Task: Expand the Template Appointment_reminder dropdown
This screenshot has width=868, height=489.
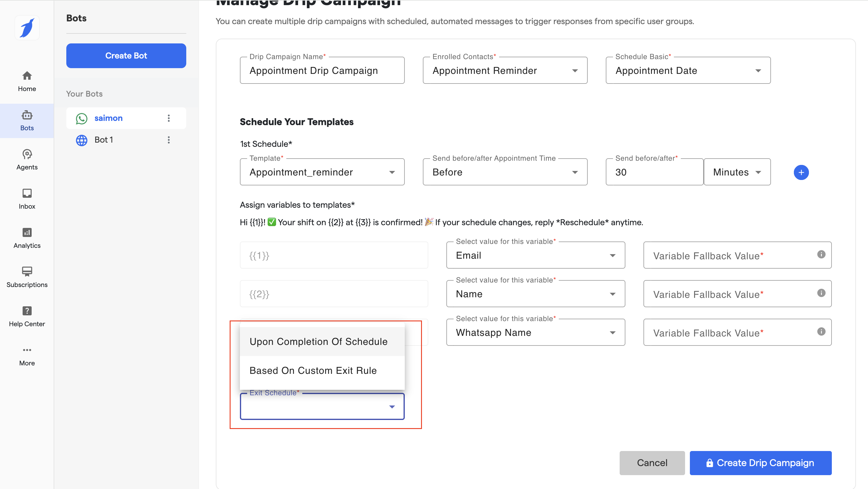Action: point(322,172)
